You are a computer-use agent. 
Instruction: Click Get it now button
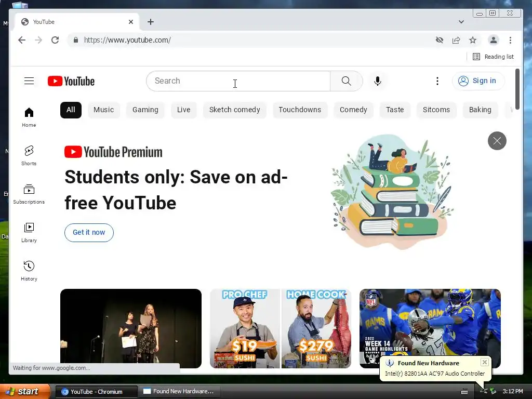point(89,232)
